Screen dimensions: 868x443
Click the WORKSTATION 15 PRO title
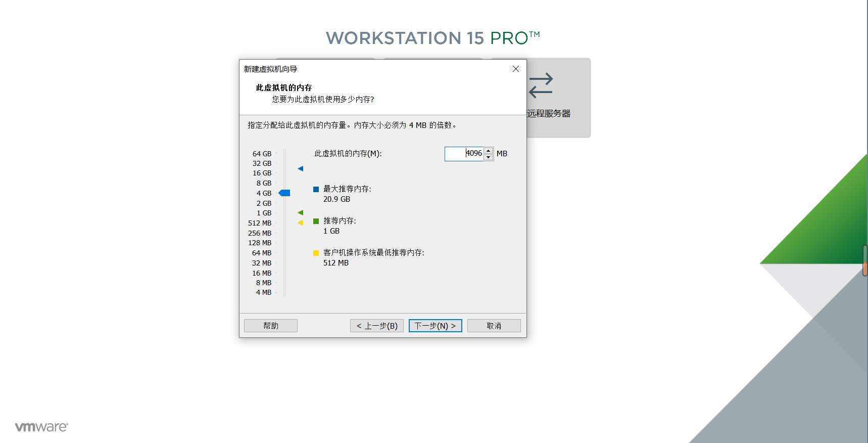(x=433, y=38)
